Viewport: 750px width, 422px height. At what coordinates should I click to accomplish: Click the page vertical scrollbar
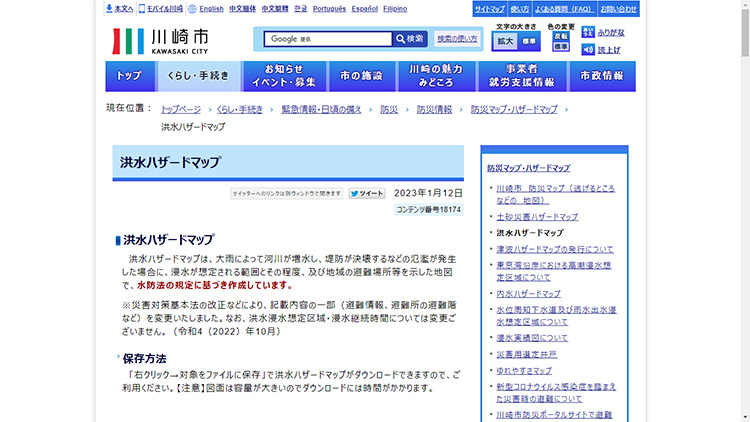pos(743,200)
